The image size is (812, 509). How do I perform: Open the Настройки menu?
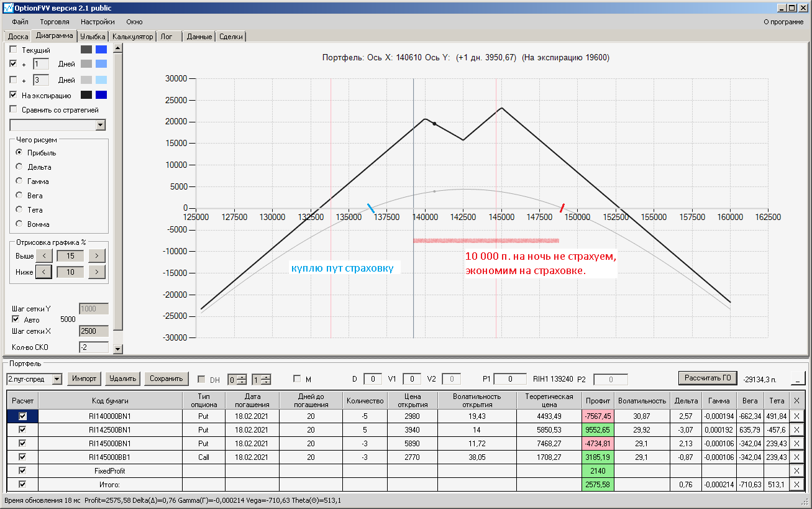98,22
